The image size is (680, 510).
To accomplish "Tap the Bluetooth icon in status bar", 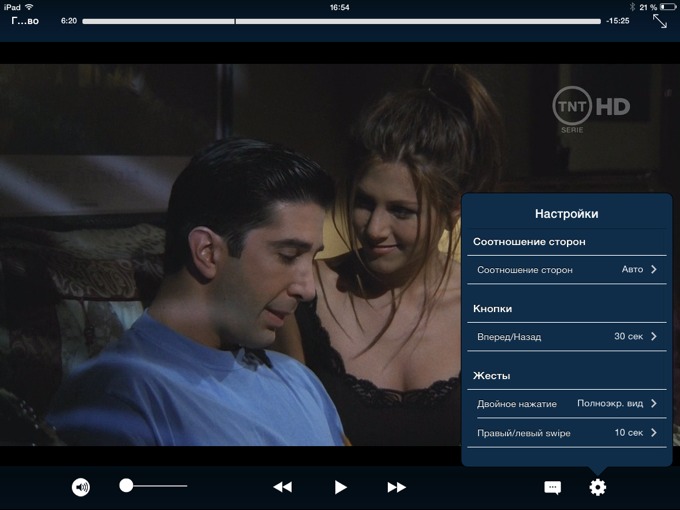I will [632, 7].
